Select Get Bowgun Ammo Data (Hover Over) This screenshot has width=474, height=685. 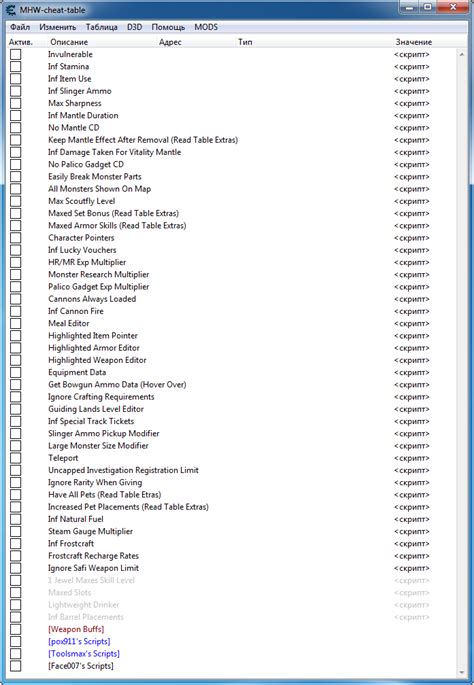tap(117, 384)
